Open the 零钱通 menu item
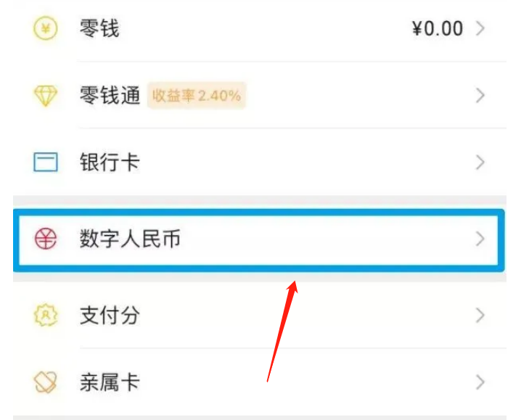529x420 pixels. (x=110, y=96)
